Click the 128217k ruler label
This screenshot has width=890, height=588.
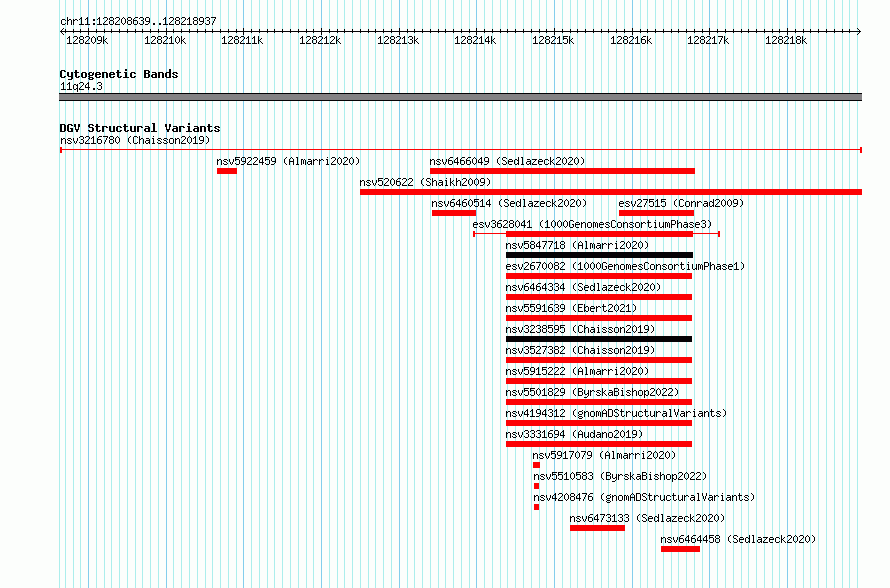(x=708, y=40)
